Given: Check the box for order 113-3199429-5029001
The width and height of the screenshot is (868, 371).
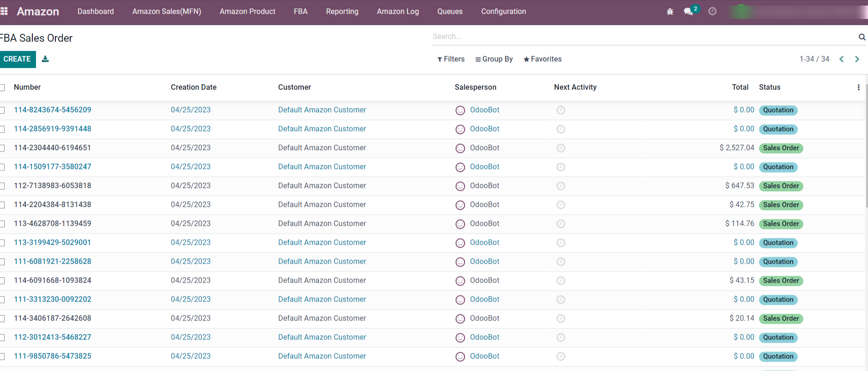Looking at the screenshot, I should (x=2, y=243).
